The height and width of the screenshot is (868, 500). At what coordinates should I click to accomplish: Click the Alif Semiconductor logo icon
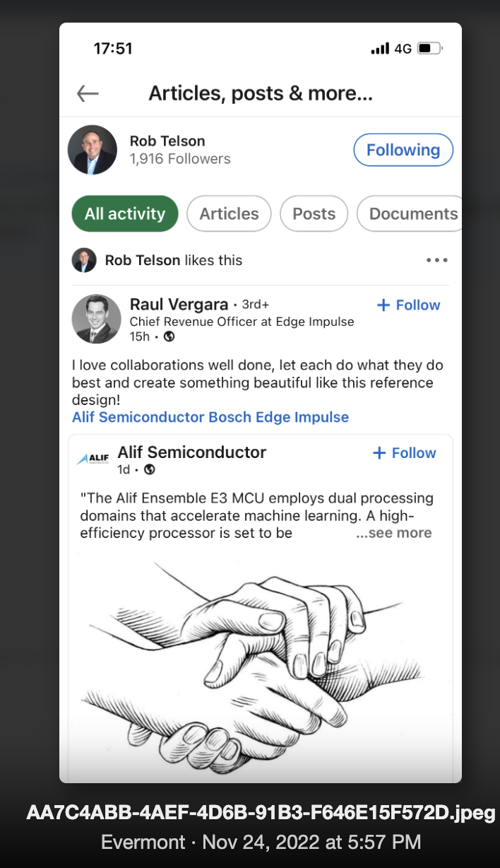tap(93, 459)
